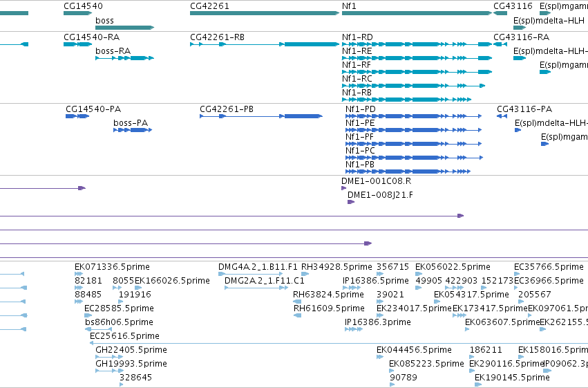
Task: Select the Nf1-RC transcript
Action: [413, 86]
